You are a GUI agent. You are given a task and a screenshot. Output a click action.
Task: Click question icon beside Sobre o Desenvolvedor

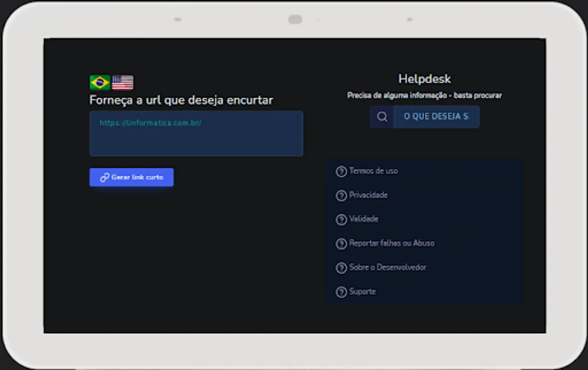pyautogui.click(x=341, y=268)
